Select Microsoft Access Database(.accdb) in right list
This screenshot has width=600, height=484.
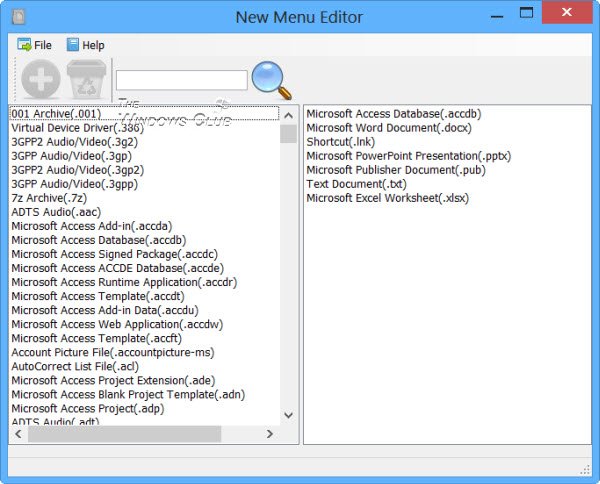click(394, 114)
